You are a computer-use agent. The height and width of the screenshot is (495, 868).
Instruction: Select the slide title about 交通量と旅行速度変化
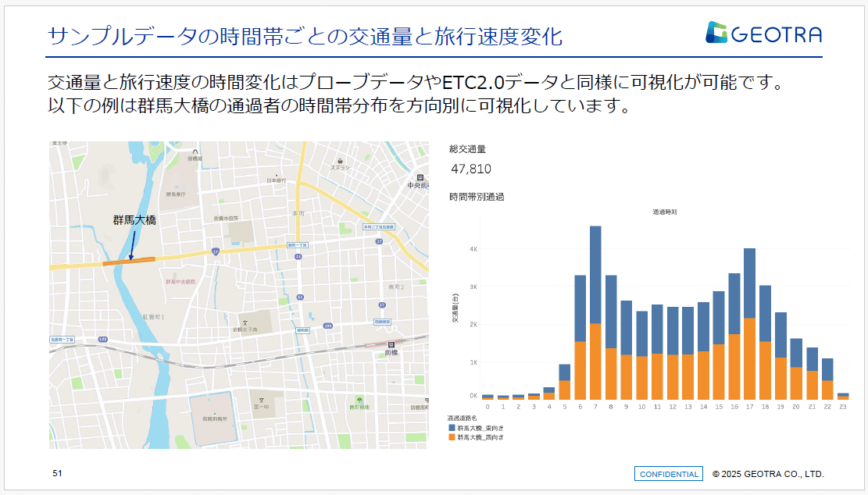305,34
